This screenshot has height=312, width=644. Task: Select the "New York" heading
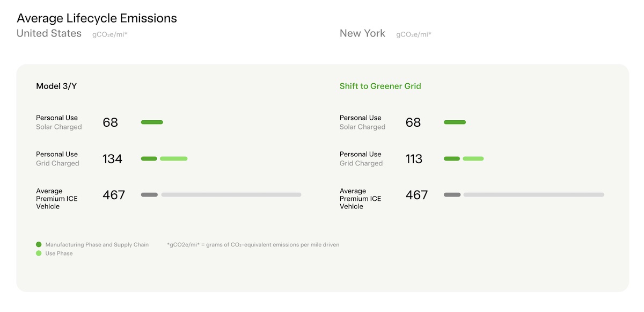click(362, 33)
